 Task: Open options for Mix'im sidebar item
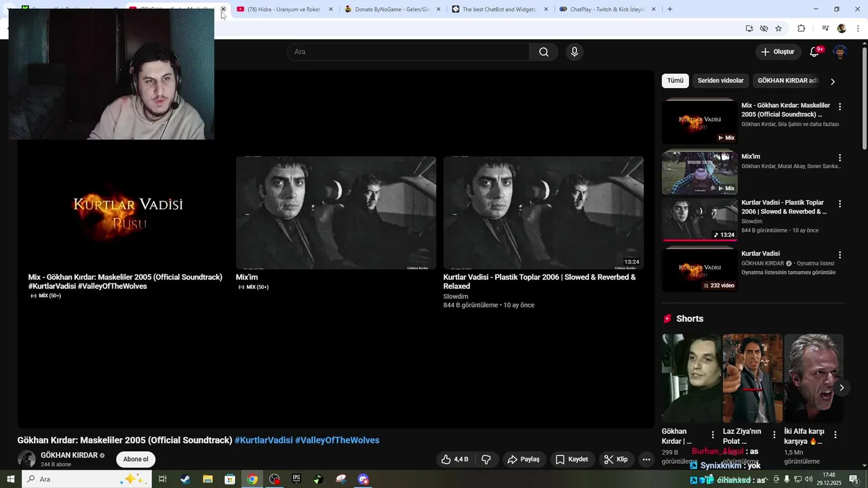tap(840, 158)
